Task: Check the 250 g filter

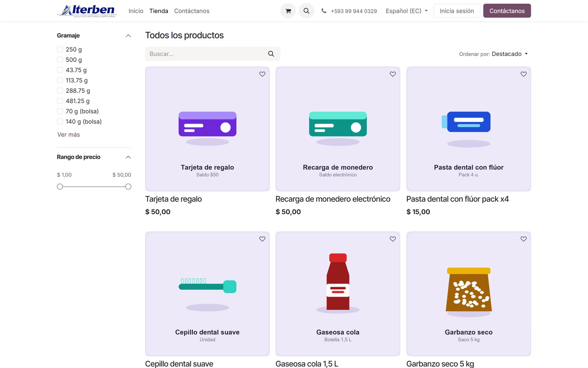Action: [60, 49]
